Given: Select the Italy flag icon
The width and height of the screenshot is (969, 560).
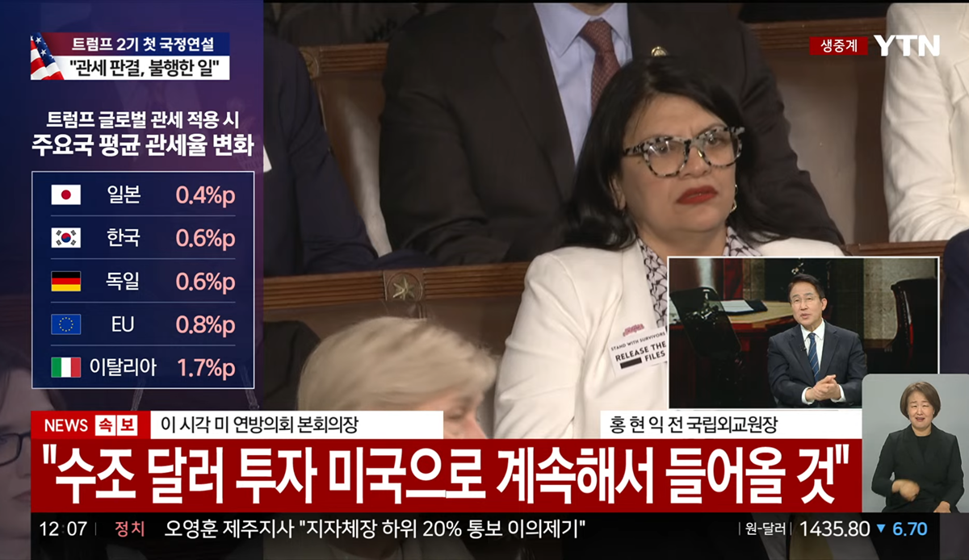Looking at the screenshot, I should pos(65,367).
